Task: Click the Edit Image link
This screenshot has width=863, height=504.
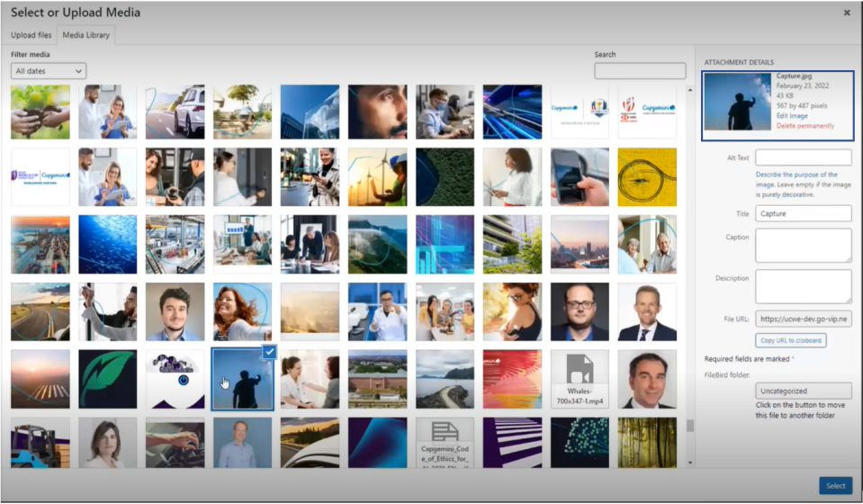Action: [793, 115]
